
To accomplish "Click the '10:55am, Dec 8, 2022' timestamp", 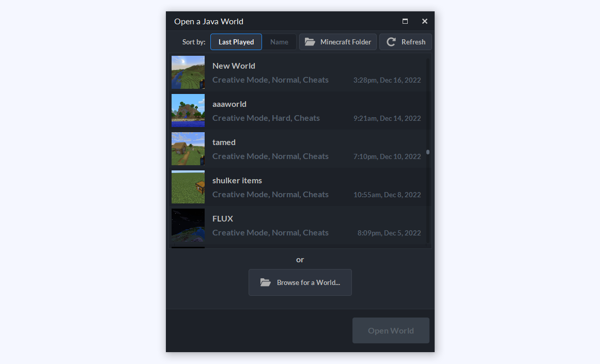I will 387,195.
